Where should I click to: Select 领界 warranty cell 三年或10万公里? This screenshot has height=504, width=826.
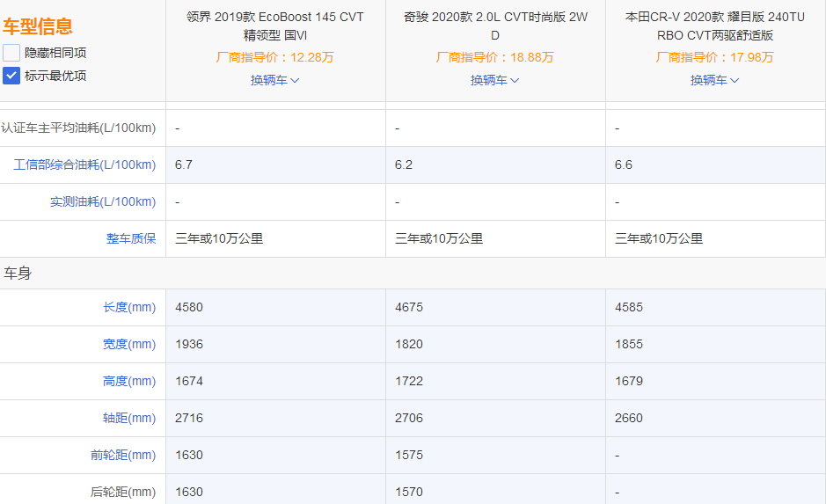tap(219, 238)
